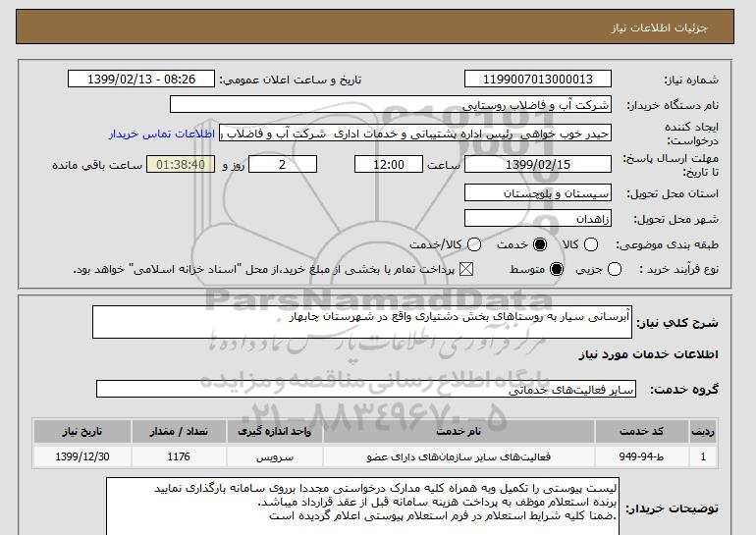Select the کالا/خدمت radio button

click(474, 244)
